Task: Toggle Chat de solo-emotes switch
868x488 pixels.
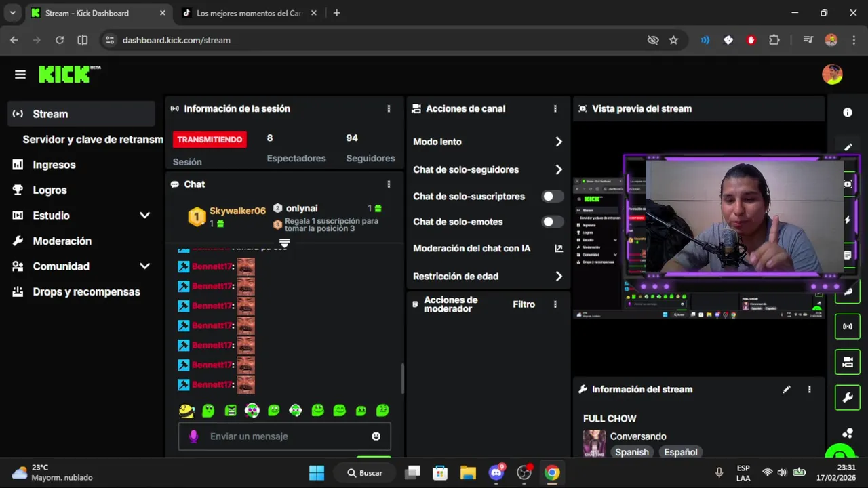Action: click(553, 222)
